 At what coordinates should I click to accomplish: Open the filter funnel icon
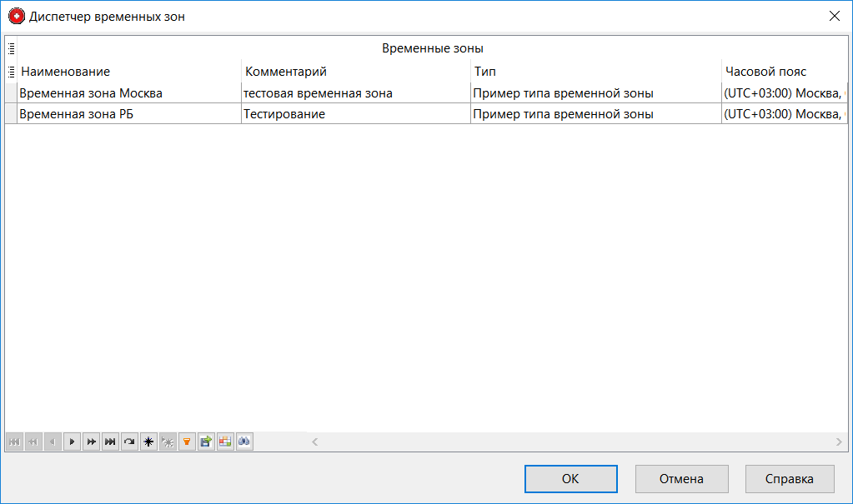coord(187,442)
